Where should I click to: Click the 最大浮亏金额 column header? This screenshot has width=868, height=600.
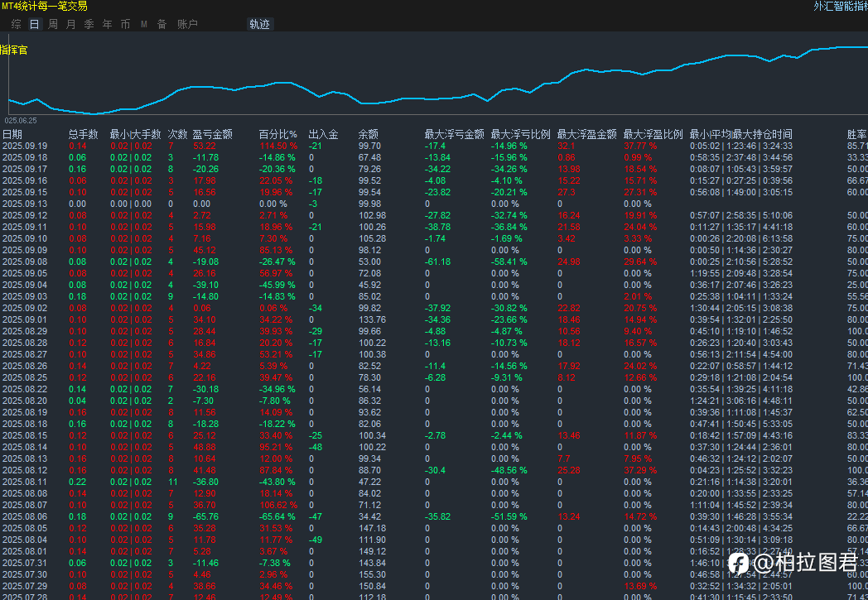click(x=454, y=134)
